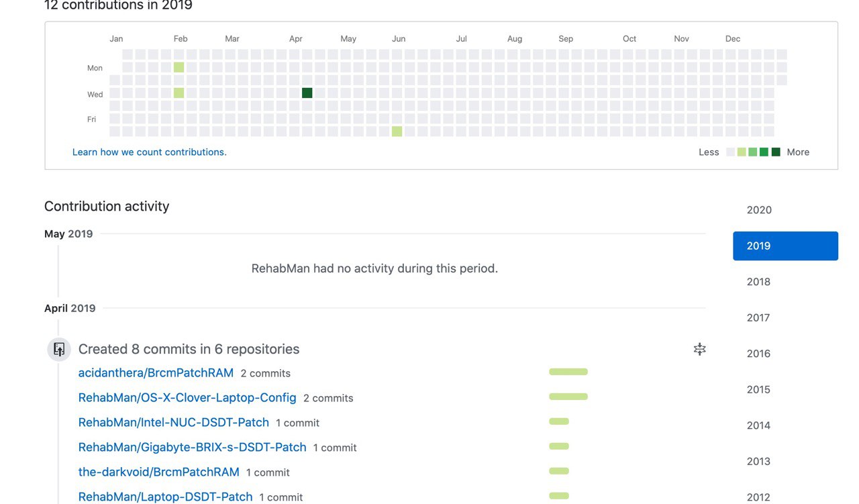Viewport: 859px width, 504px height.
Task: Click the light green June contribution square
Action: [x=397, y=132]
